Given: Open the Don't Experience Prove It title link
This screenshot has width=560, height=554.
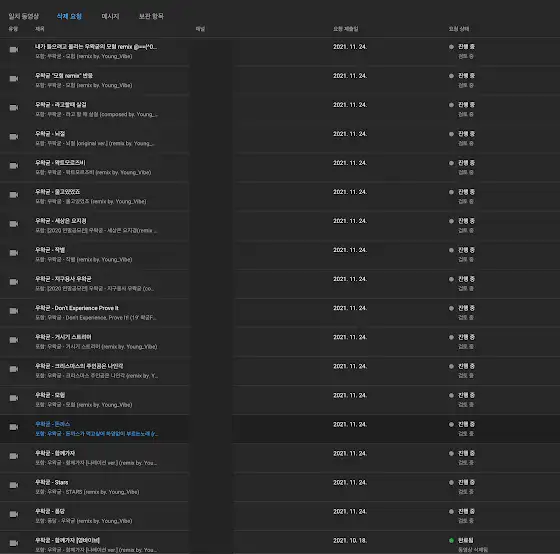Looking at the screenshot, I should point(77,308).
